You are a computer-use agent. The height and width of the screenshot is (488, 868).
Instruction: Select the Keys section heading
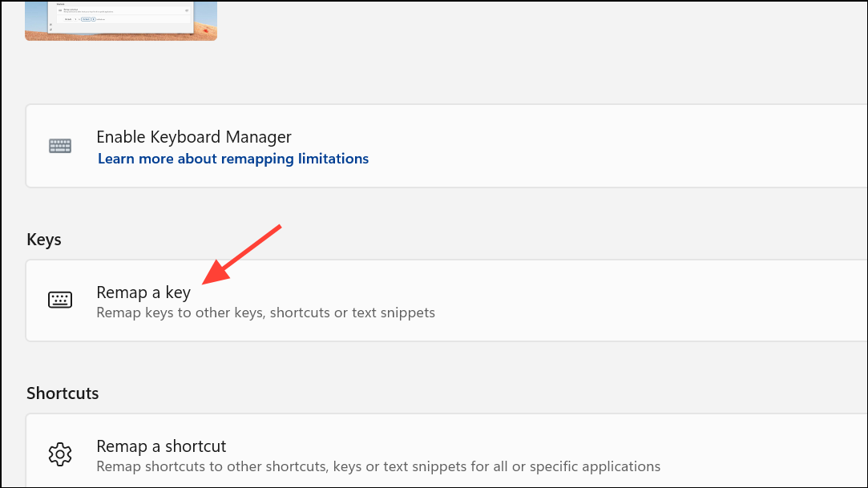click(x=44, y=240)
